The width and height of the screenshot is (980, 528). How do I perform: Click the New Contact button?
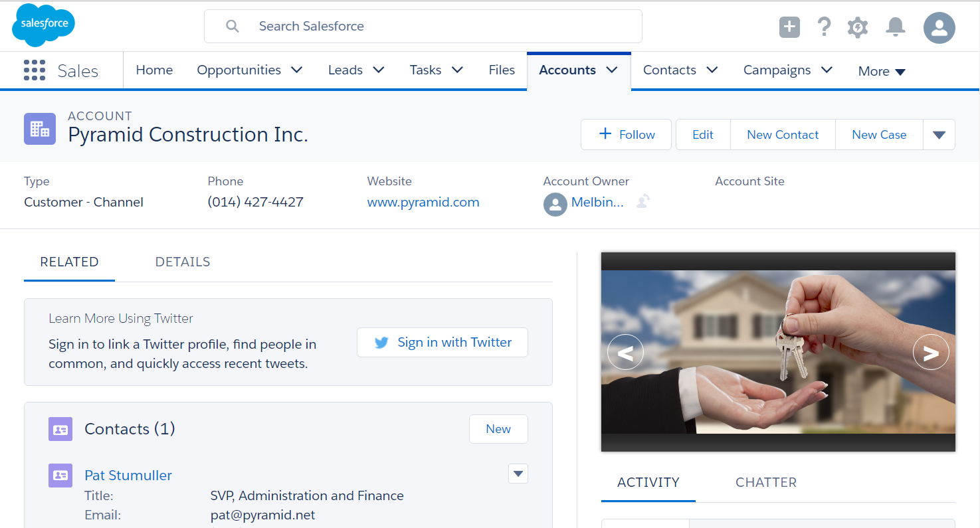pos(783,135)
